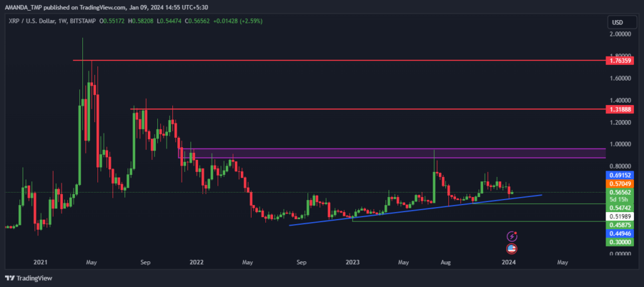The width and height of the screenshot is (644, 287).
Task: Select the blue ascending trendline
Action: (x=416, y=210)
